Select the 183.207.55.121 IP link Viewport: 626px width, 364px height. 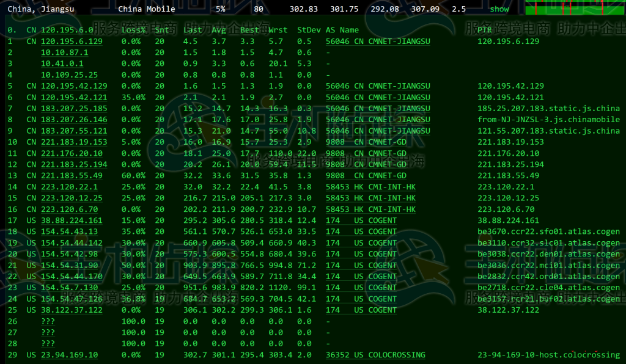73,131
